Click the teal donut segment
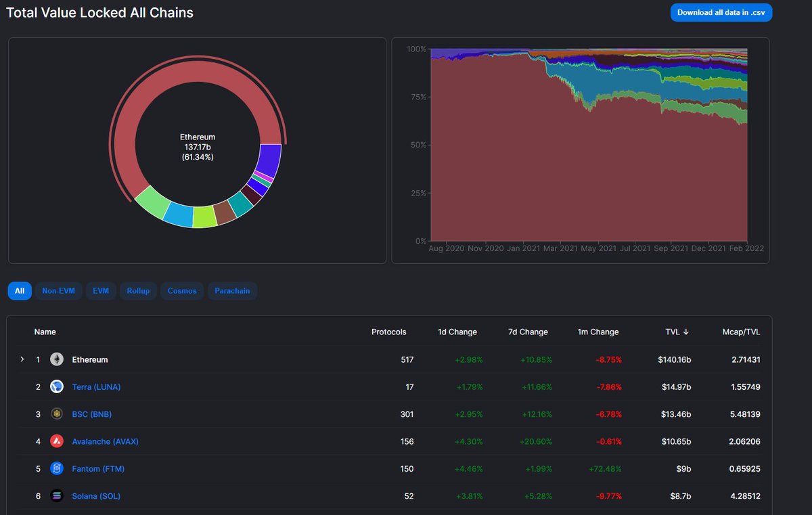Screen dimensions: 812x515 pyautogui.click(x=241, y=204)
